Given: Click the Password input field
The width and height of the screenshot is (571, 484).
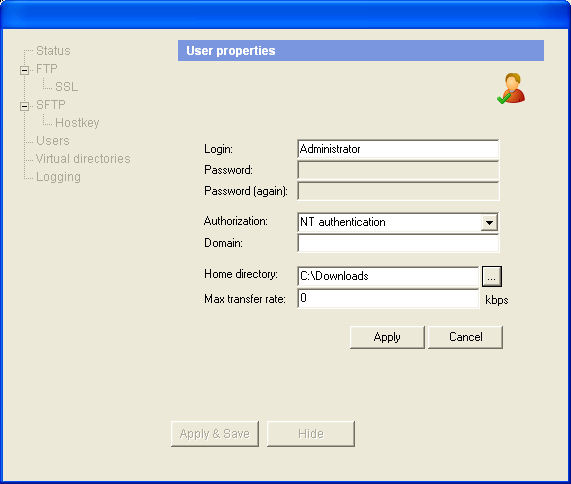Looking at the screenshot, I should (398, 170).
